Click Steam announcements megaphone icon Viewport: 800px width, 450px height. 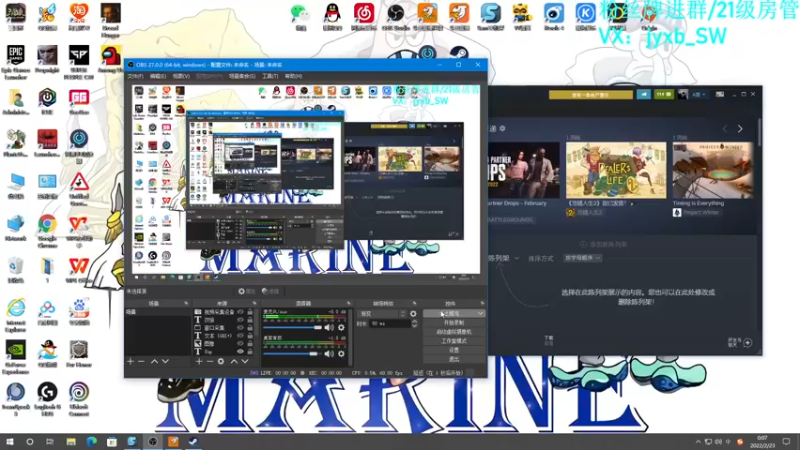644,94
